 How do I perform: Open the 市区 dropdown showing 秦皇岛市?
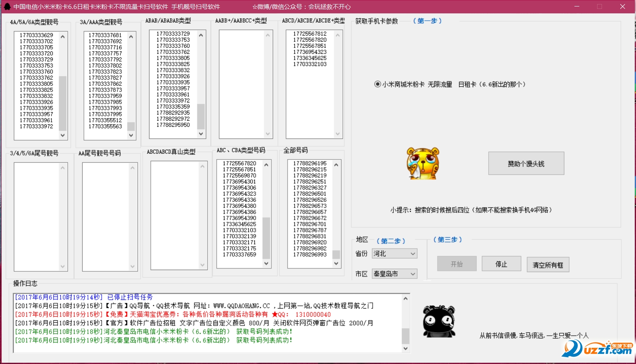click(395, 274)
